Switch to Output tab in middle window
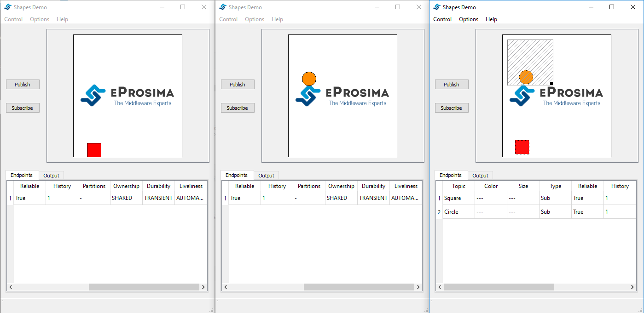 coord(266,176)
